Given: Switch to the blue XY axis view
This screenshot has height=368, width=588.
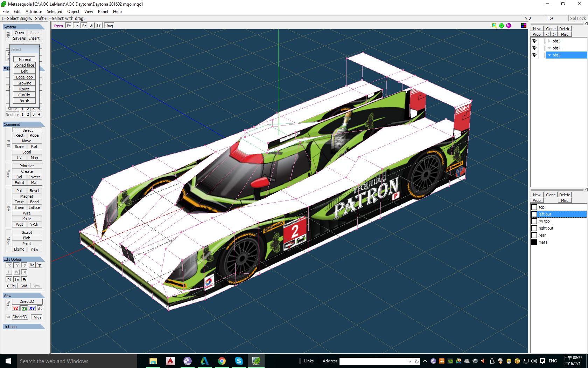Looking at the screenshot, I should (x=32, y=308).
